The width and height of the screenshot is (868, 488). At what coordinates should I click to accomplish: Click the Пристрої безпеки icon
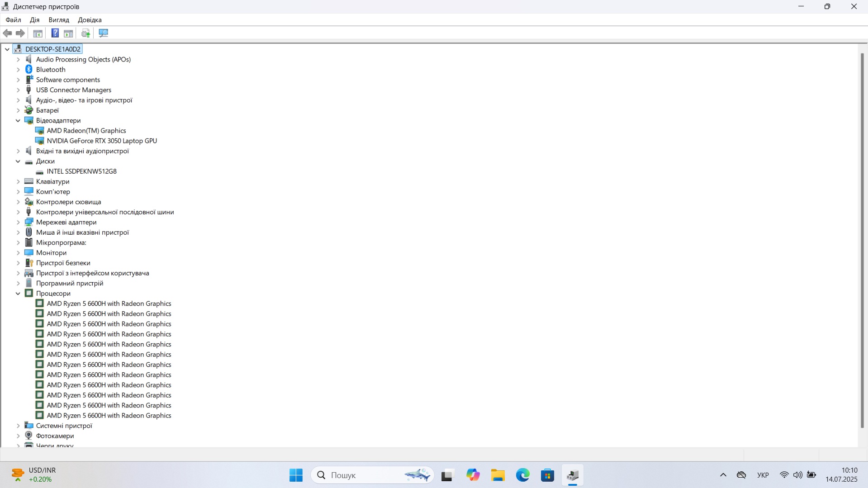tap(29, 263)
